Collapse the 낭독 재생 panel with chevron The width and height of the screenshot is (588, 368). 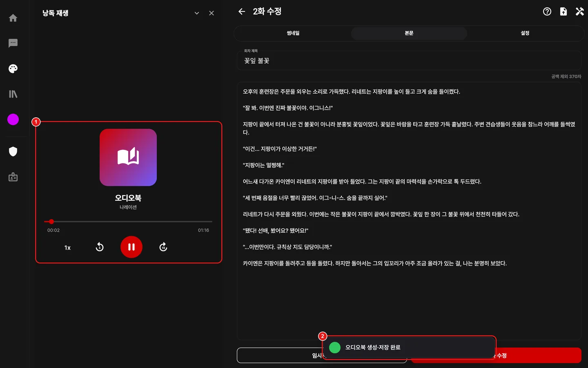pos(197,13)
